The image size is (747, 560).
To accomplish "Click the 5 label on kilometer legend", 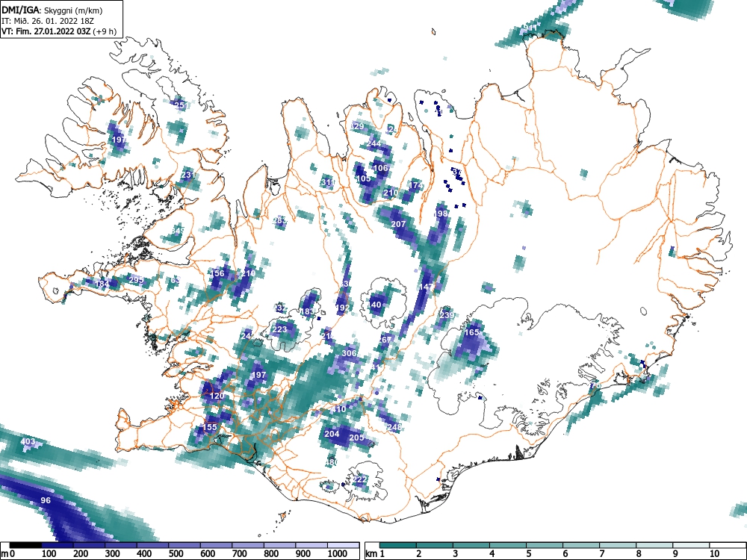I will tap(529, 553).
